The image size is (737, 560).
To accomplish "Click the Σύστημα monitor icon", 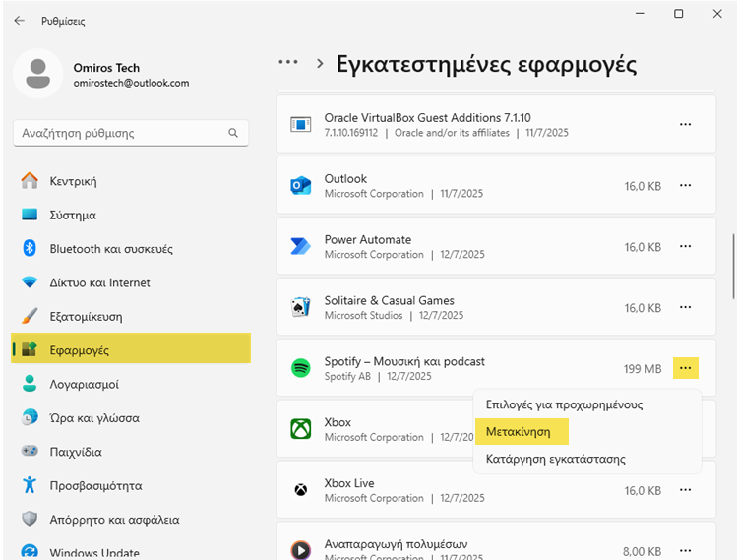I will pyautogui.click(x=30, y=215).
